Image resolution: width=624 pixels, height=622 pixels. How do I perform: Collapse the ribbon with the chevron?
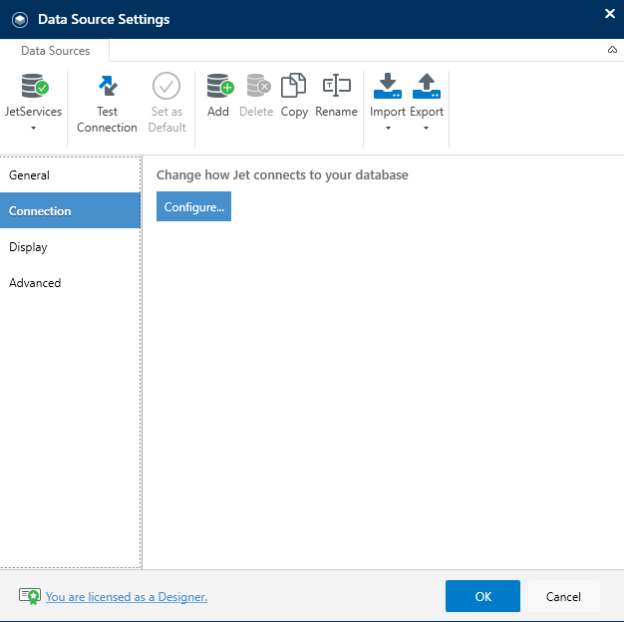[612, 50]
